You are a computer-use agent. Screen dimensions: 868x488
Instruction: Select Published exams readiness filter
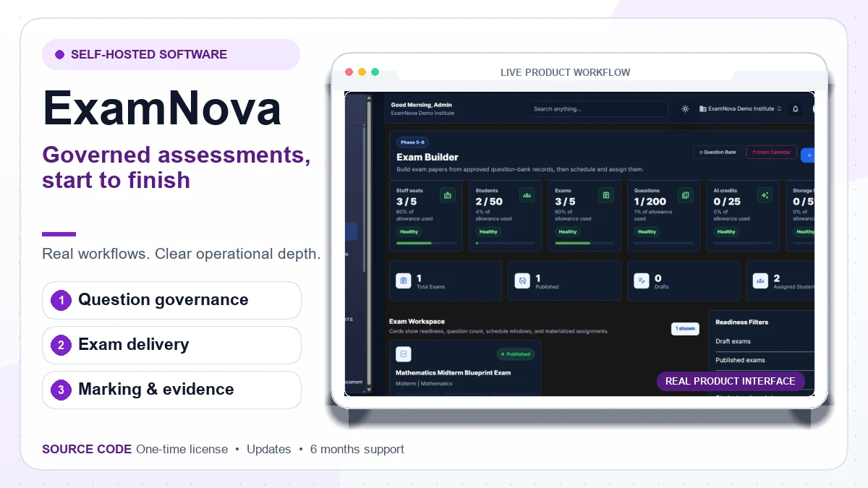765,360
